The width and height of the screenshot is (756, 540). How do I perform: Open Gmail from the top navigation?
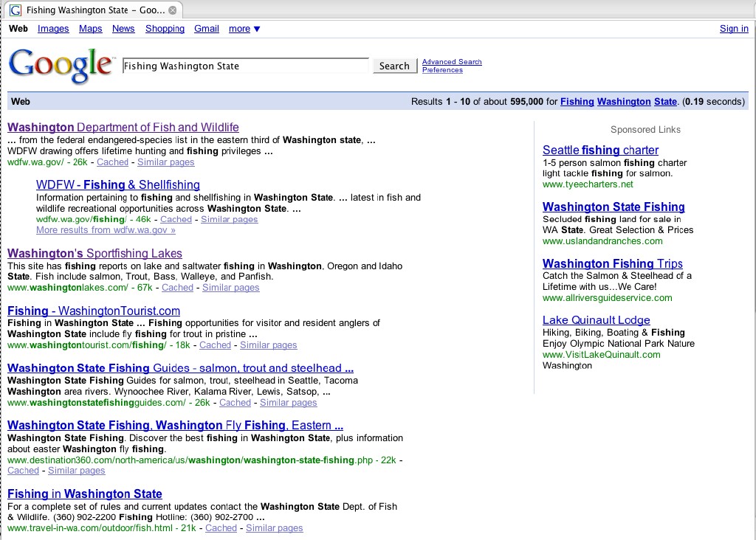[x=207, y=29]
